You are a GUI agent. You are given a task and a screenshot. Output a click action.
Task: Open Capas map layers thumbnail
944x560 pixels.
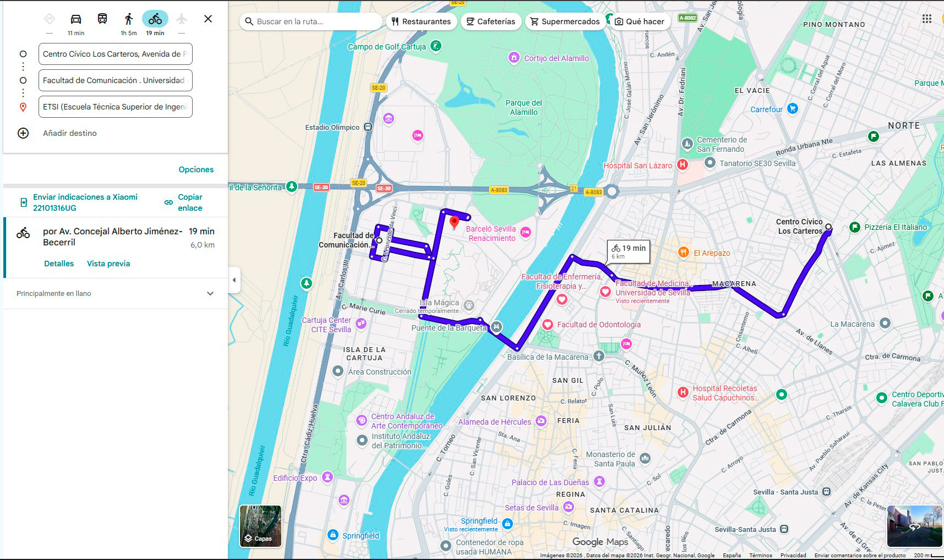point(260,526)
